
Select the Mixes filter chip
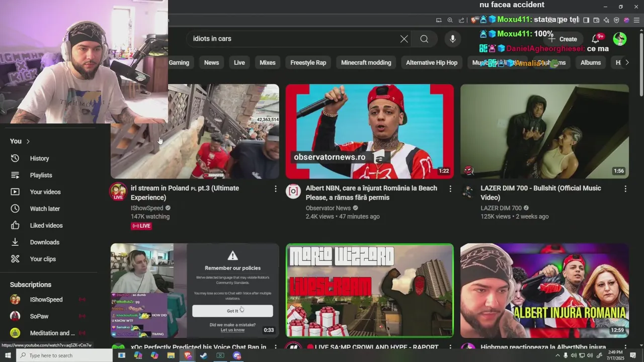click(268, 63)
